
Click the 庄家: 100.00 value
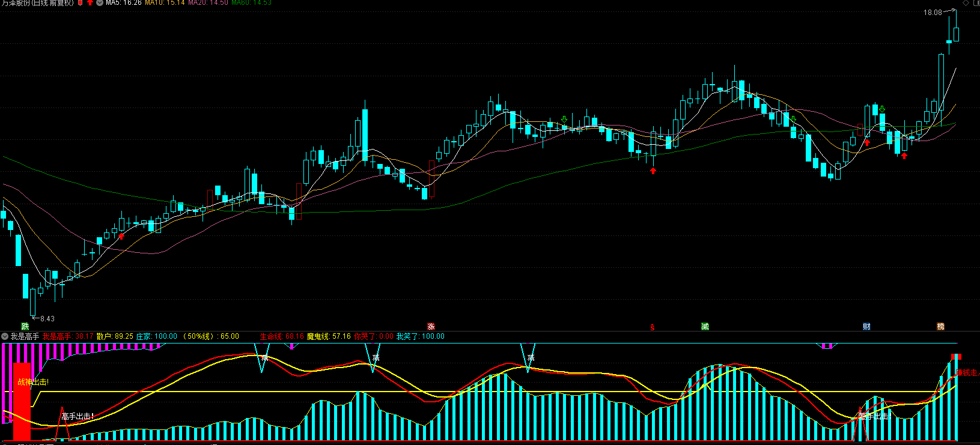pyautogui.click(x=156, y=336)
